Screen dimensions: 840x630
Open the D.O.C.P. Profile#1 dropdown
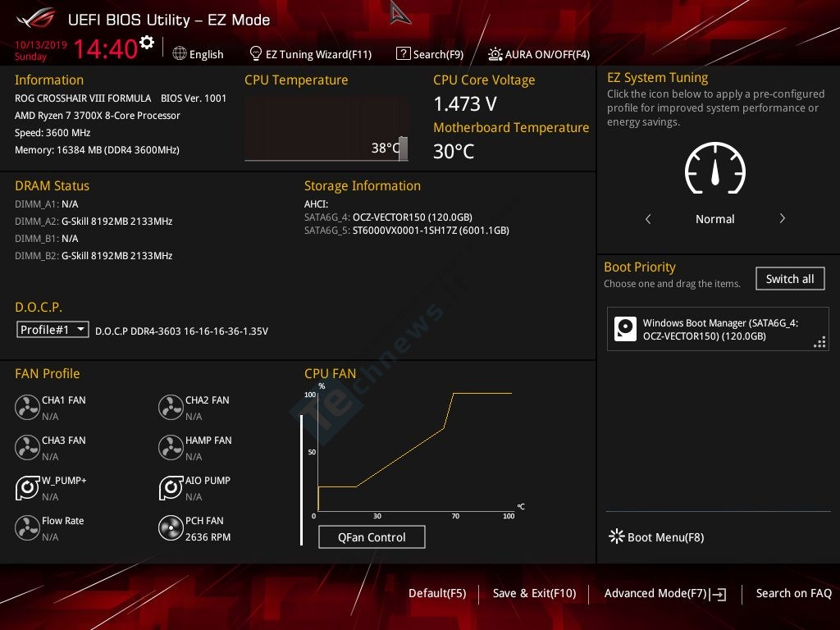[x=52, y=330]
